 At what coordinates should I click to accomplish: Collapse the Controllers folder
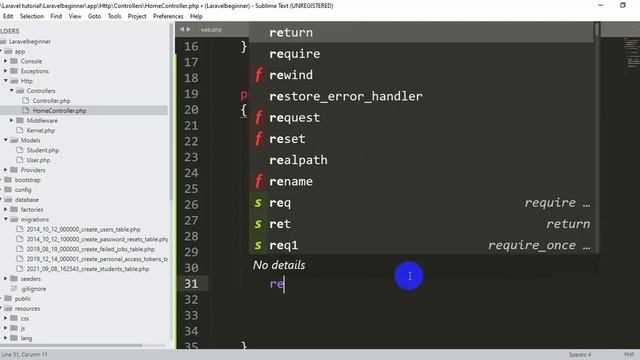tap(11, 91)
